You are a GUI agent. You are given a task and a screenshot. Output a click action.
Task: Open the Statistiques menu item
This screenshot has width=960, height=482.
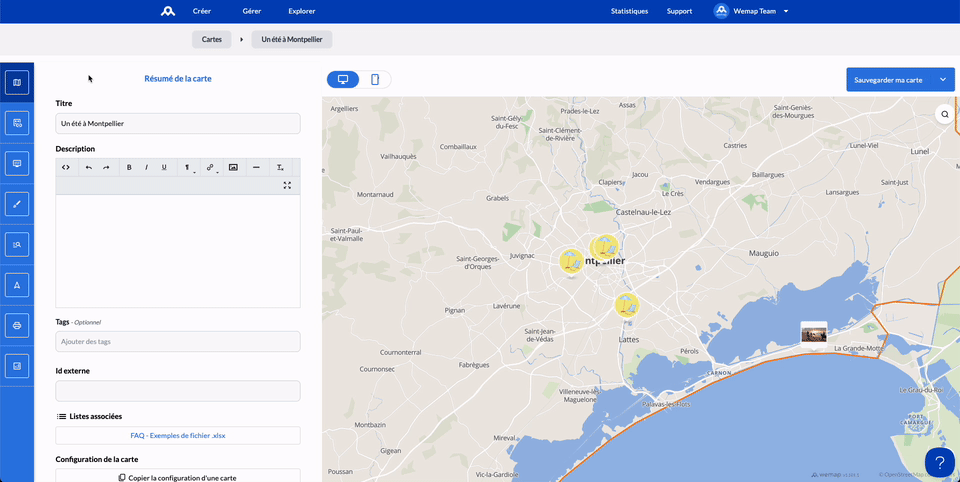point(629,11)
